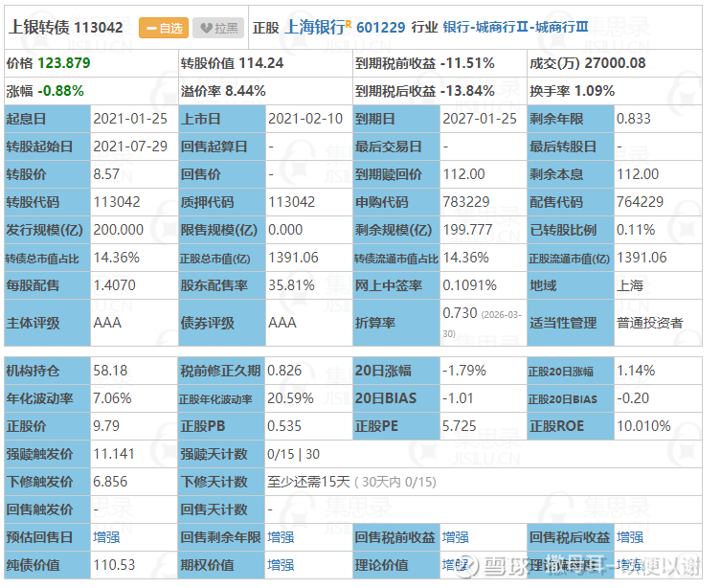721x588 pixels.
Task: Select the 上市日 date 2021-02-10
Action: point(305,119)
